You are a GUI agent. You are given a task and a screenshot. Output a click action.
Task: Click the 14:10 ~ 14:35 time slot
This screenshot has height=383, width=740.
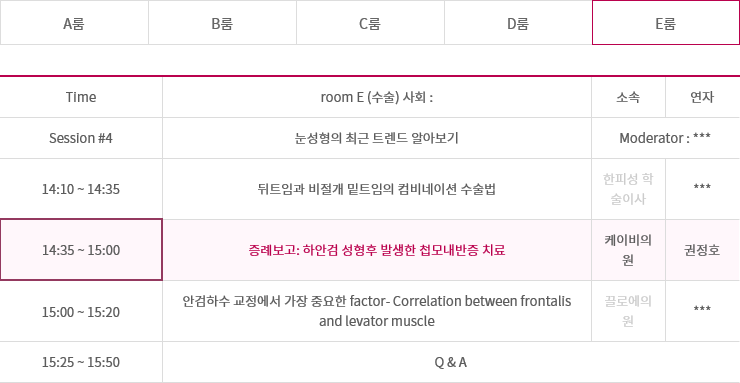coord(81,189)
